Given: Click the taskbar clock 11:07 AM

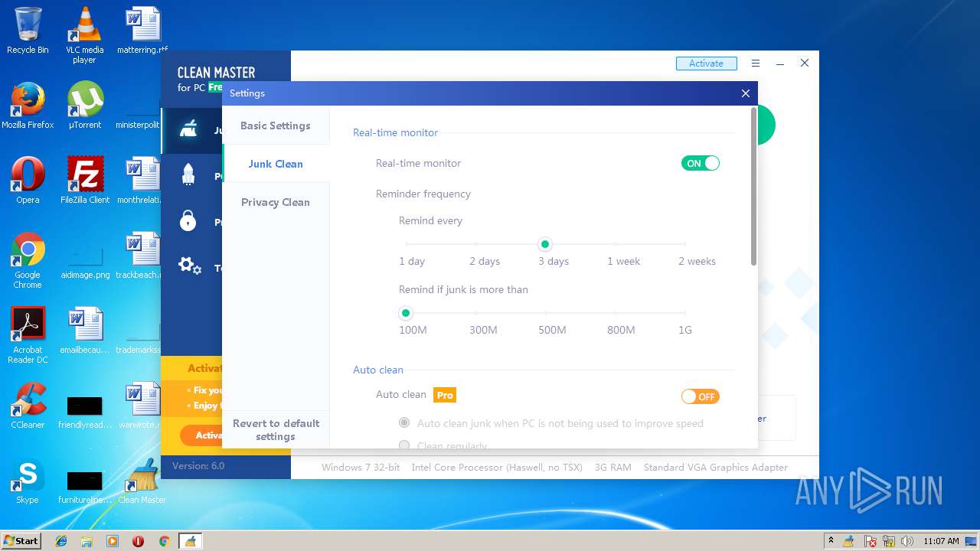Looking at the screenshot, I should click(941, 541).
